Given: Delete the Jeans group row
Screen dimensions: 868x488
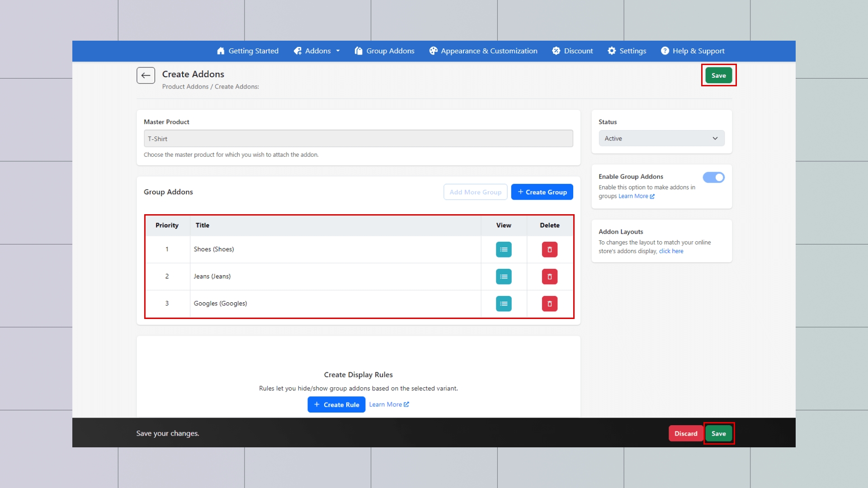Looking at the screenshot, I should click(x=549, y=277).
